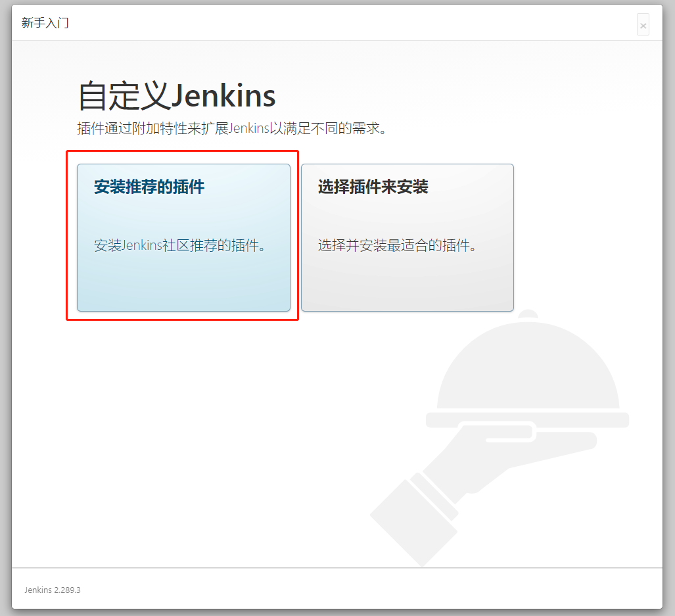Screen dimensions: 675x616
Task: Click the knob atop the cloche
Action: pyautogui.click(x=527, y=315)
